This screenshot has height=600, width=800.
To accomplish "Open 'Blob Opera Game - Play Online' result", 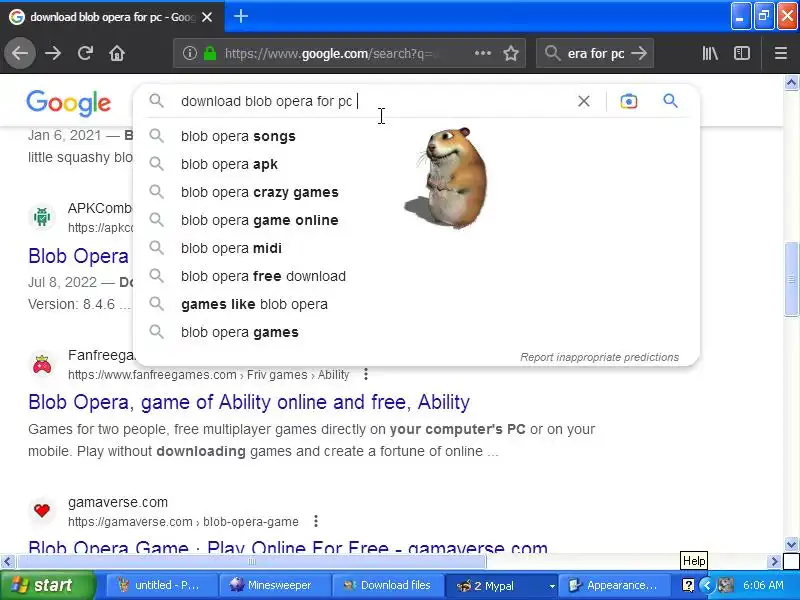I will coord(288,547).
